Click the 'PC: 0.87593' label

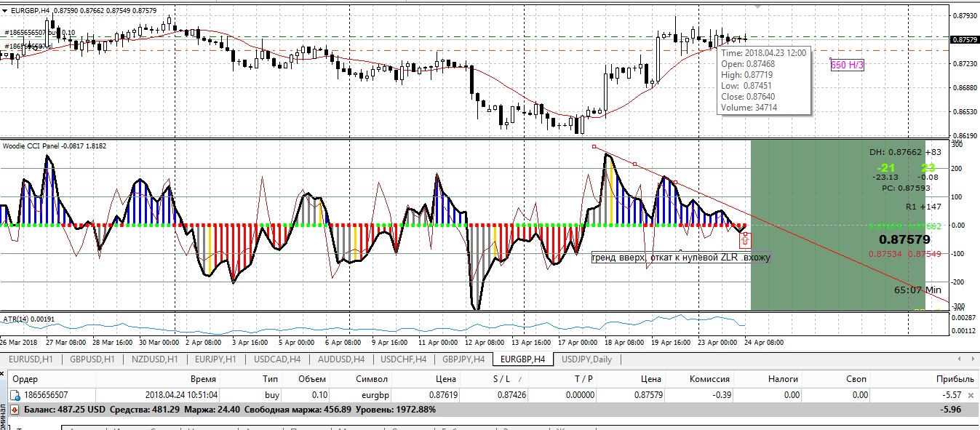click(x=906, y=188)
